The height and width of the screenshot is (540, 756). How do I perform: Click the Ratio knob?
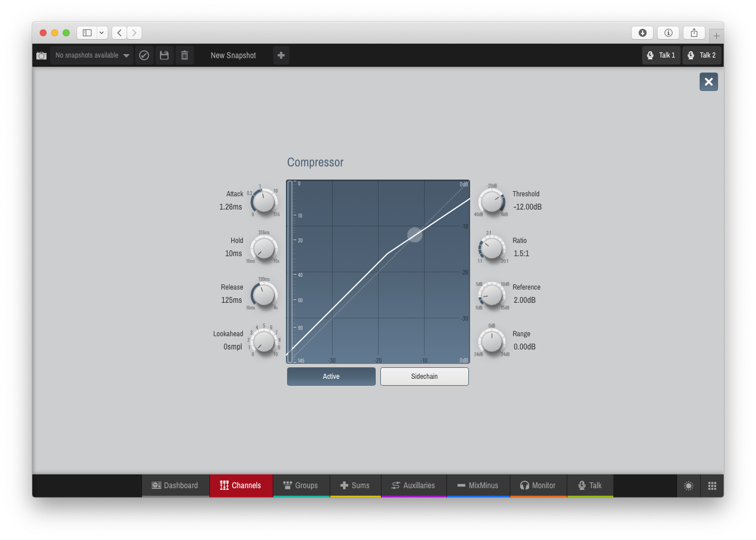[x=492, y=248]
